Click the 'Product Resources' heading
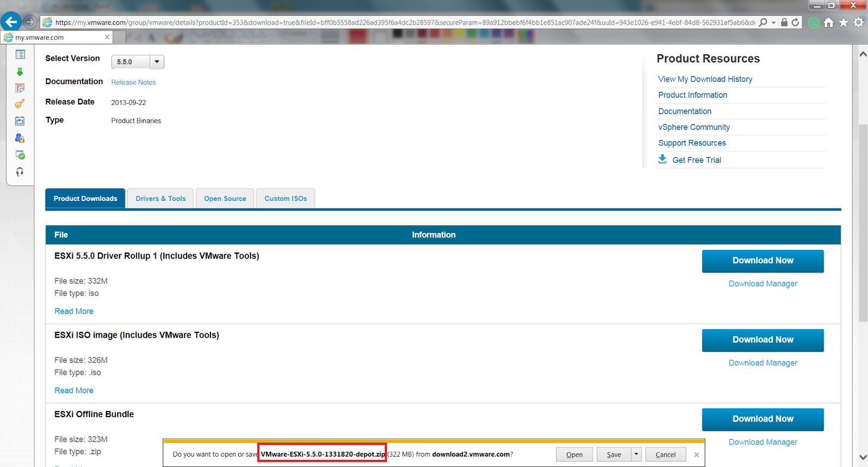This screenshot has width=868, height=467. click(x=708, y=59)
